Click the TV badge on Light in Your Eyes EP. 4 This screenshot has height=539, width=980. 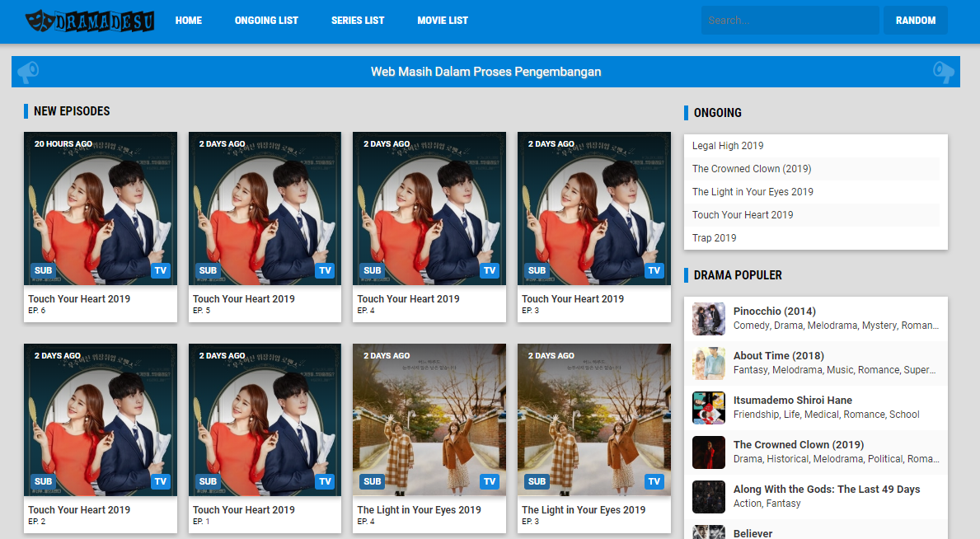click(x=490, y=481)
